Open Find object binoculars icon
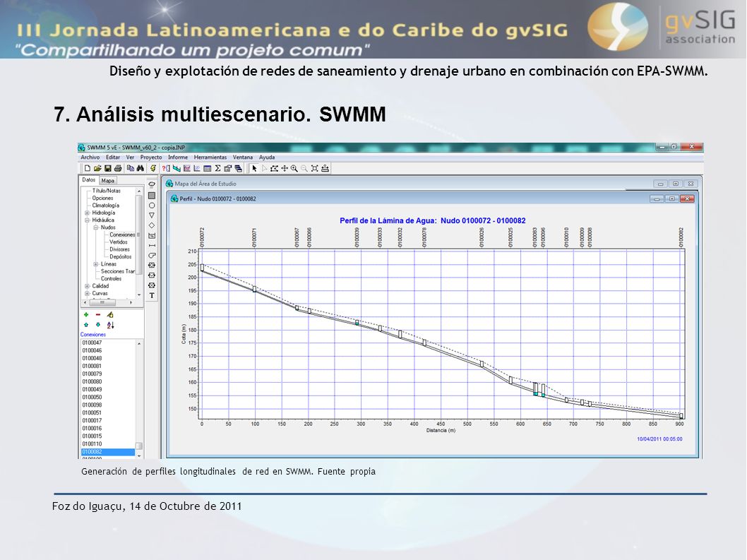Viewport: 747px width, 560px height. 140,168
